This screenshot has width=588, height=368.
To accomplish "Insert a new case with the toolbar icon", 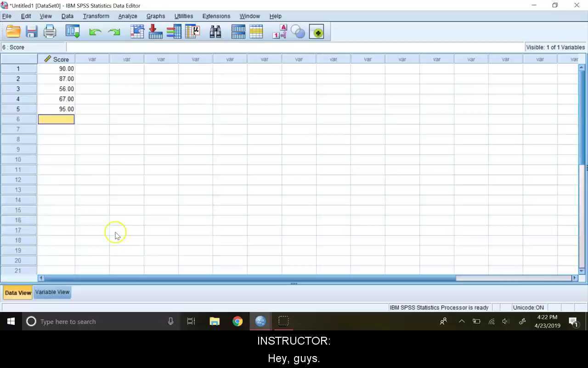I will (238, 31).
